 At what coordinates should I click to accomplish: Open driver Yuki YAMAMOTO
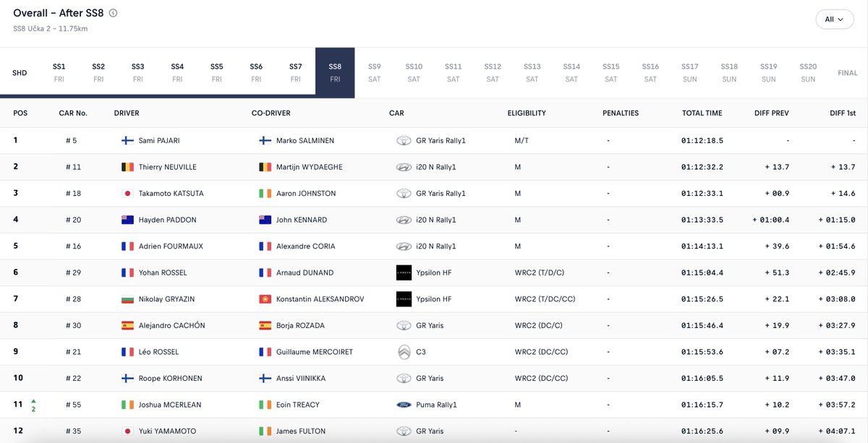(x=167, y=431)
